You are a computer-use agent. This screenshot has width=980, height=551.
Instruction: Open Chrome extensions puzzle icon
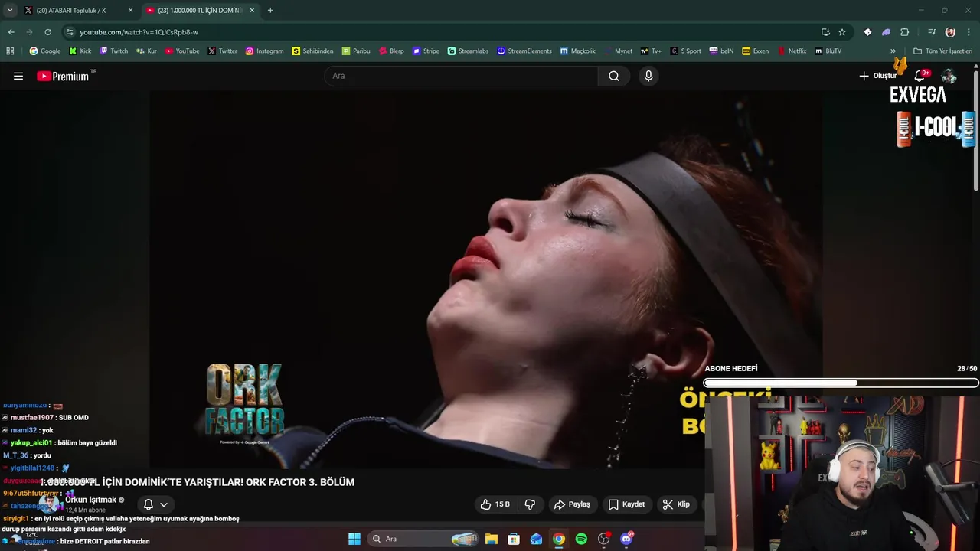pos(904,32)
